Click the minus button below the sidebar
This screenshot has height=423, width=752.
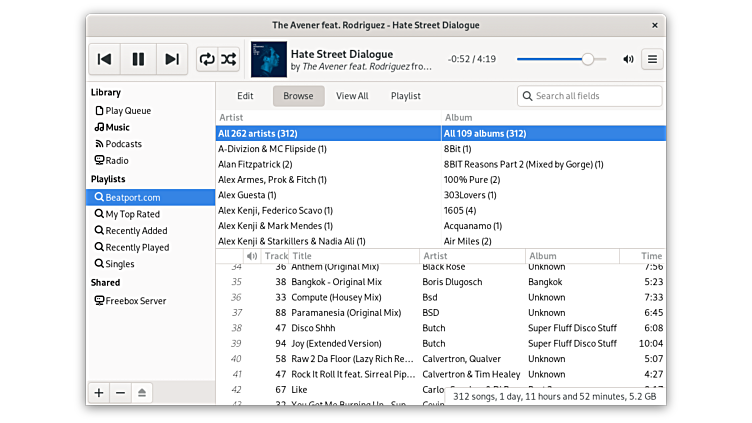tap(121, 393)
